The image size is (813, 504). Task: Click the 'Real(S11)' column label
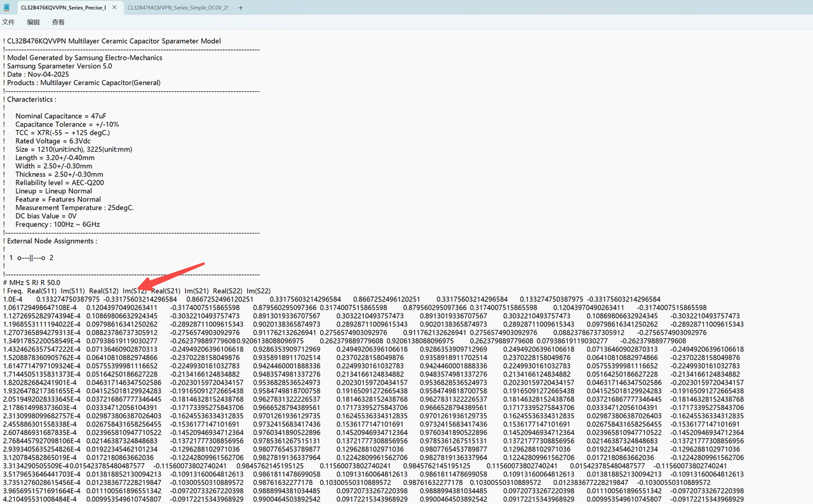pyautogui.click(x=42, y=291)
